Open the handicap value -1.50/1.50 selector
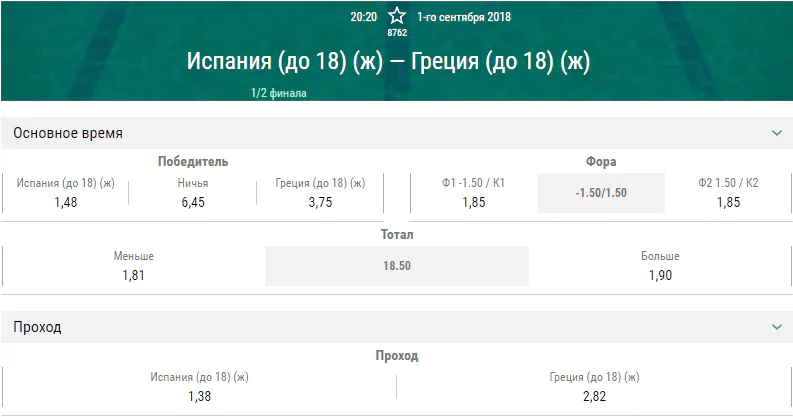 pos(601,193)
